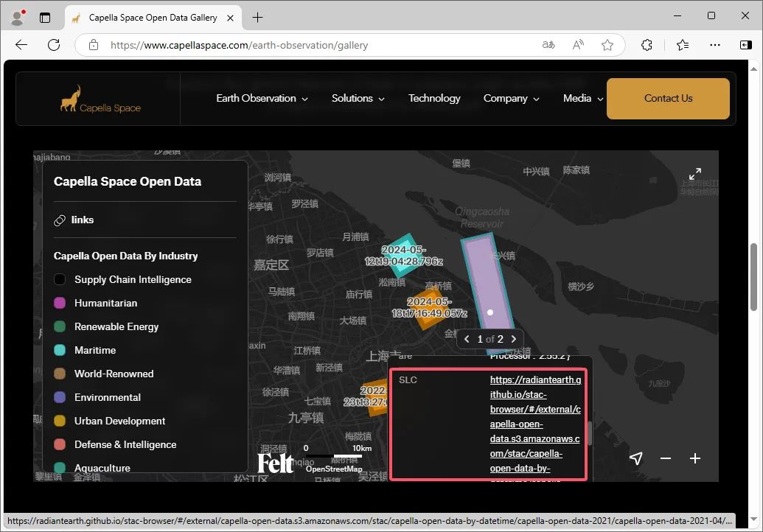Image resolution: width=763 pixels, height=532 pixels.
Task: Expand the Earth Observation menu
Action: pyautogui.click(x=262, y=98)
